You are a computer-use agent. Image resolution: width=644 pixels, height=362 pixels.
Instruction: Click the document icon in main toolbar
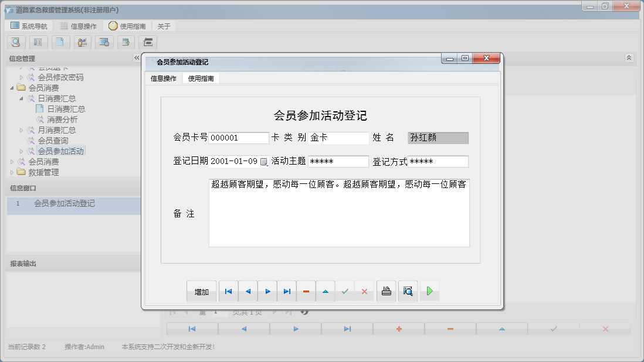(x=60, y=42)
